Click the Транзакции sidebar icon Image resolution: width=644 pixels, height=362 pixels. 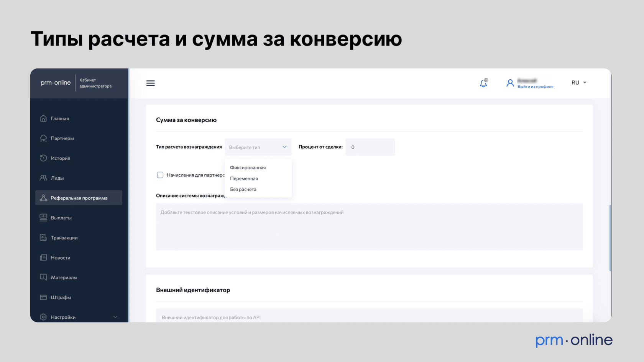coord(43,238)
